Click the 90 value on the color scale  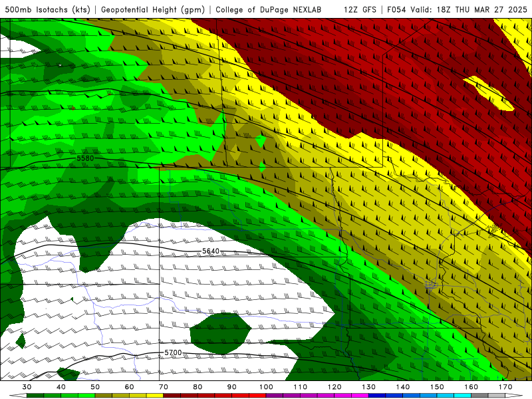pos(231,387)
